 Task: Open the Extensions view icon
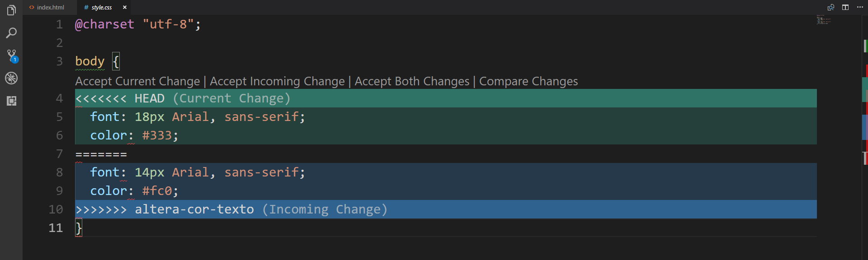click(x=11, y=101)
